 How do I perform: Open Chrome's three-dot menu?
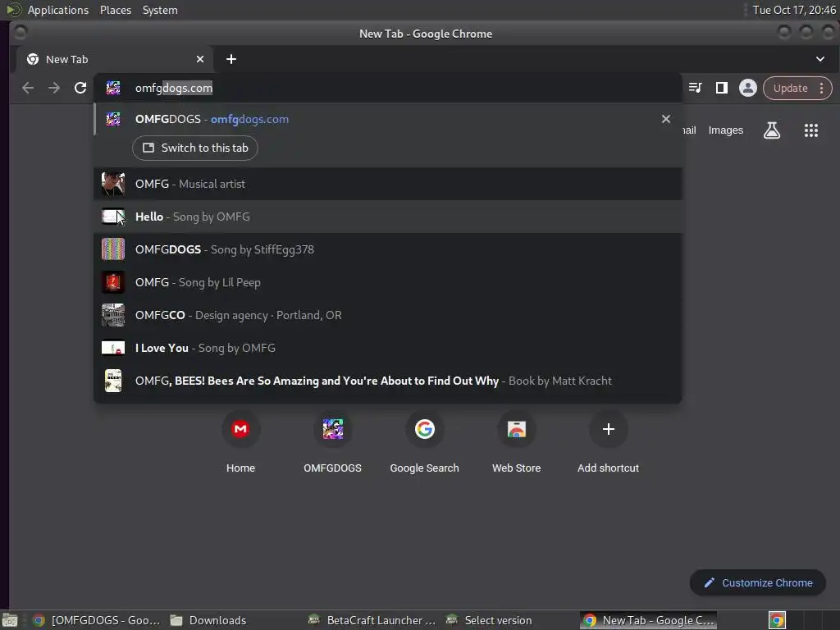point(821,88)
